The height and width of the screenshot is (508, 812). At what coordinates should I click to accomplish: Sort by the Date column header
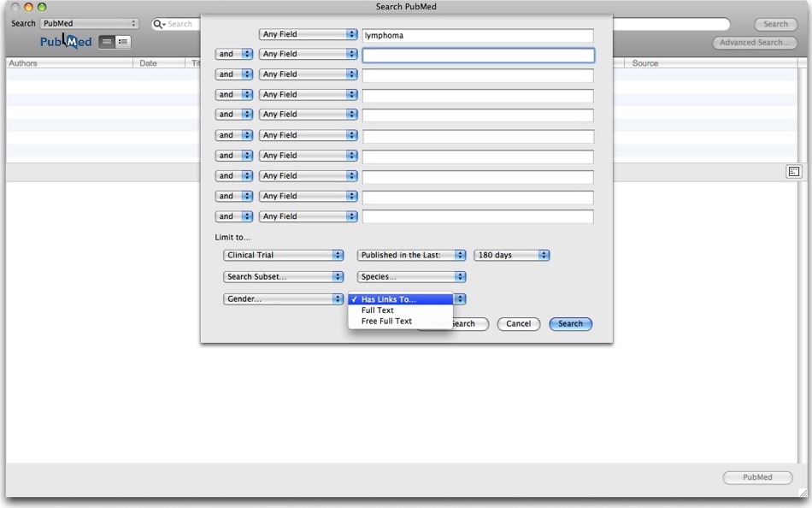point(159,63)
